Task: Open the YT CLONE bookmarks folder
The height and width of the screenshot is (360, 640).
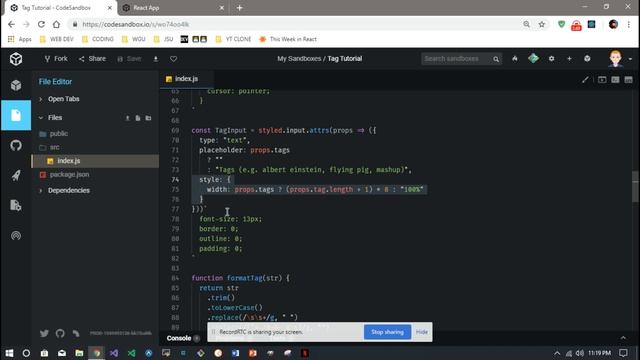Action: click(233, 39)
